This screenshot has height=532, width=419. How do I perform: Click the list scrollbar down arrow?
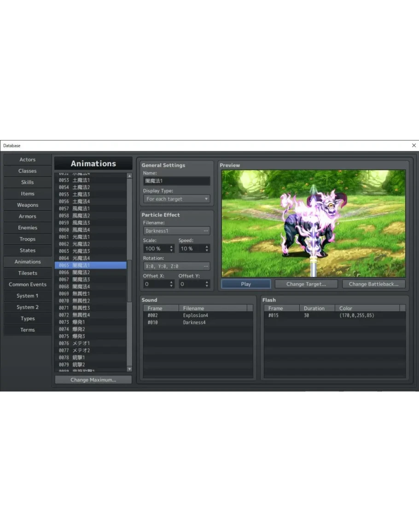coord(129,369)
